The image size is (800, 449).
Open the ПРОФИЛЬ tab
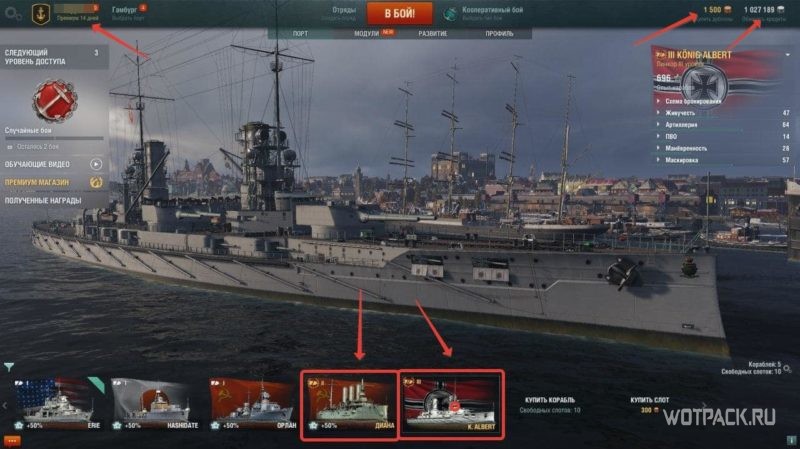click(x=499, y=33)
